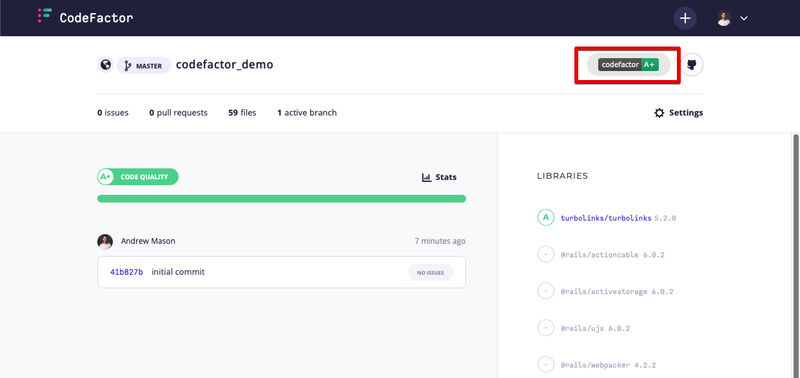Screen dimensions: 800x378
Task: Click the Stats bar chart icon
Action: tap(427, 178)
